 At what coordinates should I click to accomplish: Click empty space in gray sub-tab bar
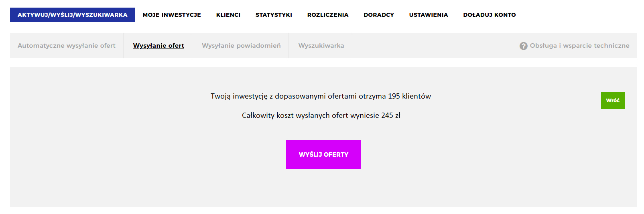pos(433,46)
